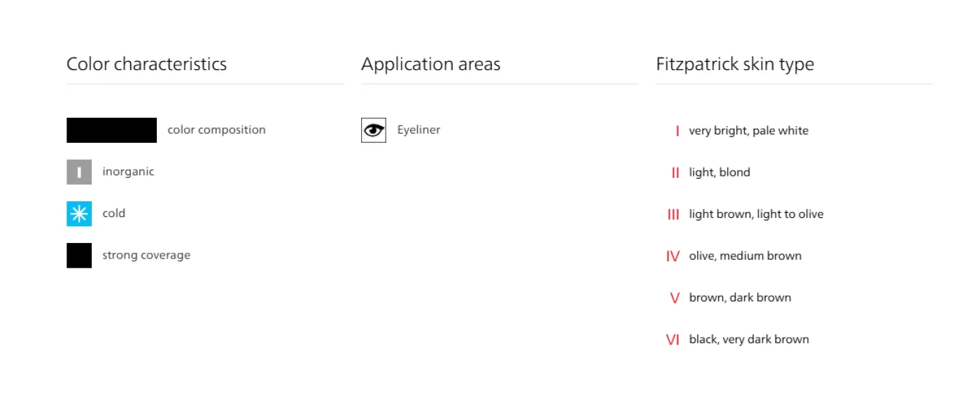Click the 'strong coverage' text label
The image size is (980, 400).
(146, 256)
